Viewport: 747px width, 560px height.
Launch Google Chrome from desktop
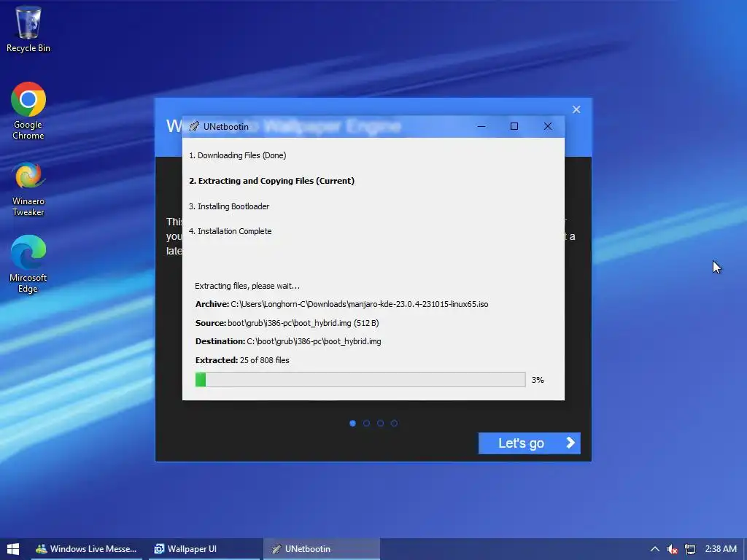pos(28,111)
